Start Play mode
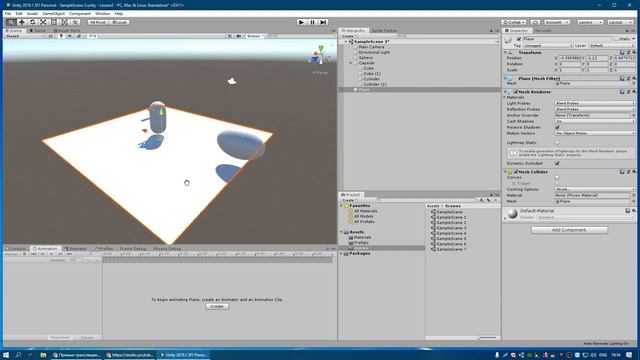The image size is (640, 360). (x=301, y=22)
